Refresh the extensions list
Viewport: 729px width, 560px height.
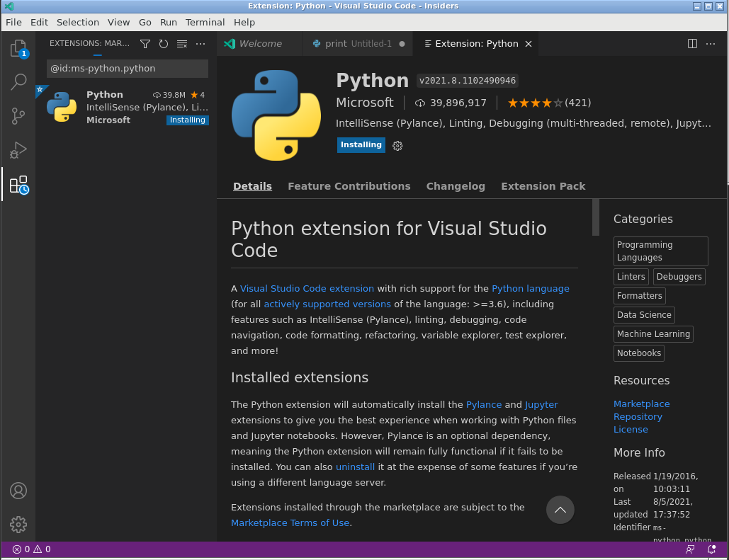click(x=163, y=44)
